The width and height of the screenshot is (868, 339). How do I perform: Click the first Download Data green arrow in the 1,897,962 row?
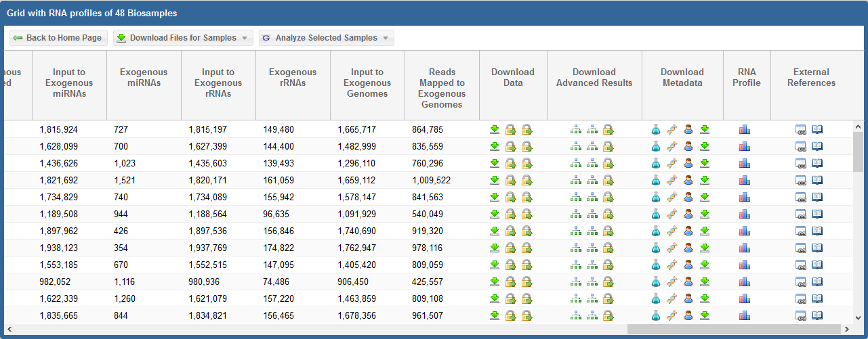[495, 231]
